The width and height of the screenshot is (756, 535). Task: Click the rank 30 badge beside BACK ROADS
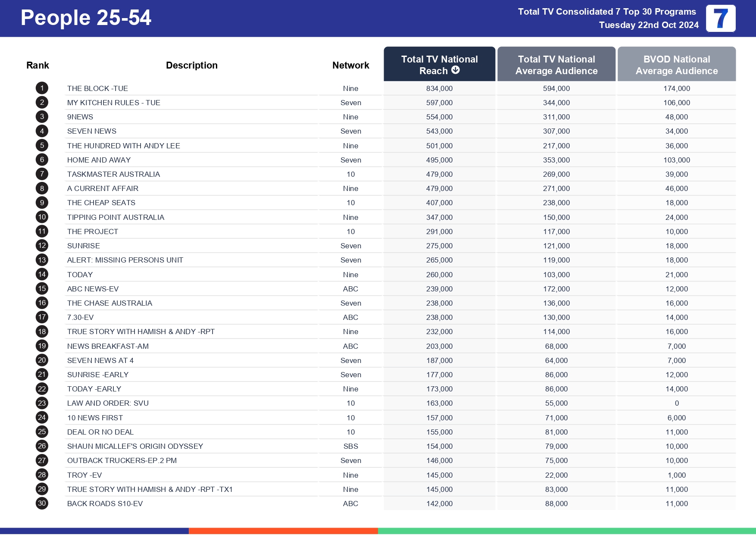point(41,504)
